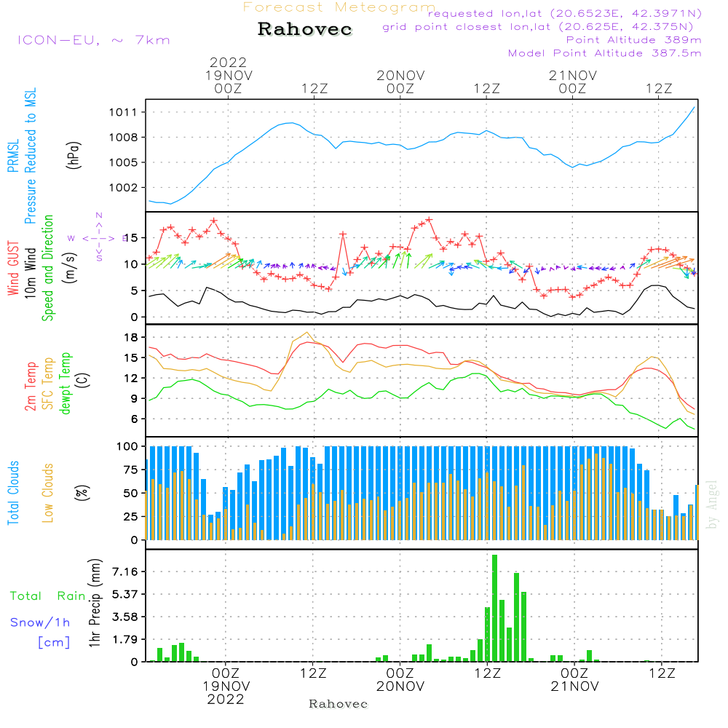Screen dimensions: 728x728
Task: Click the 'Low Clouds' legend label
Action: click(48, 493)
